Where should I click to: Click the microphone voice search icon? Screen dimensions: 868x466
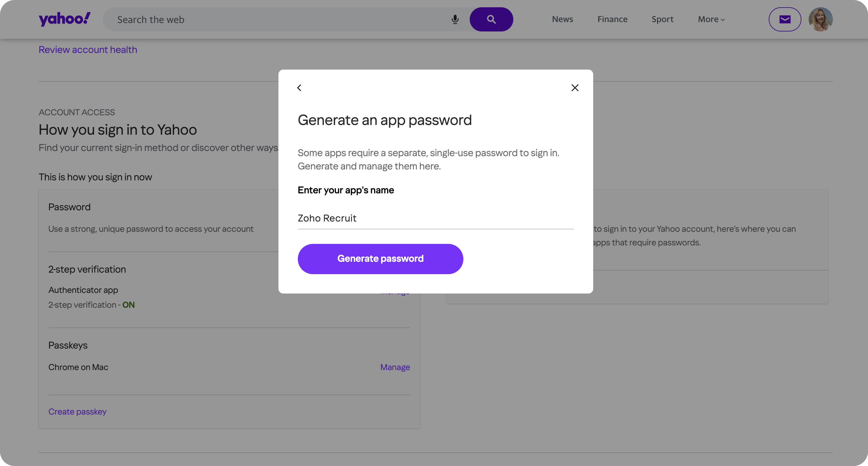coord(455,20)
